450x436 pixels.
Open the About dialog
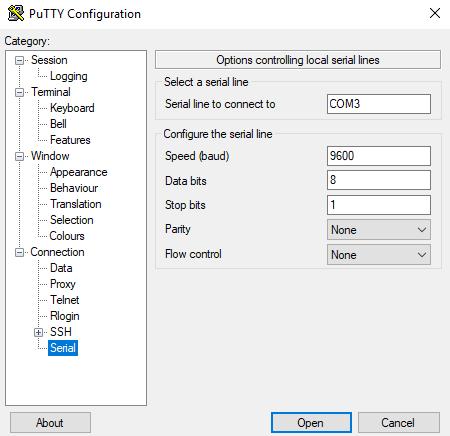[50, 423]
